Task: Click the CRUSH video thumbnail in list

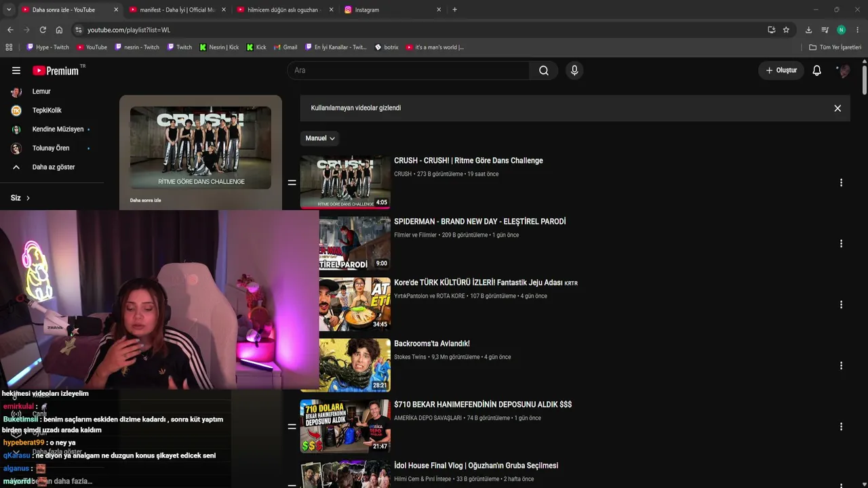Action: tap(346, 182)
